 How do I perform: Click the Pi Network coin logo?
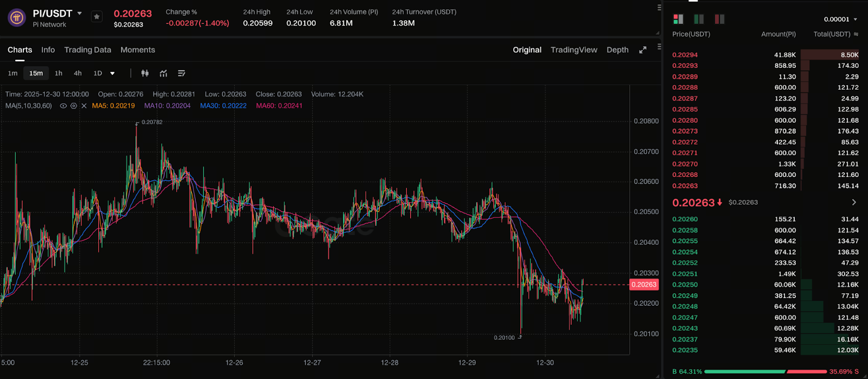click(x=17, y=18)
